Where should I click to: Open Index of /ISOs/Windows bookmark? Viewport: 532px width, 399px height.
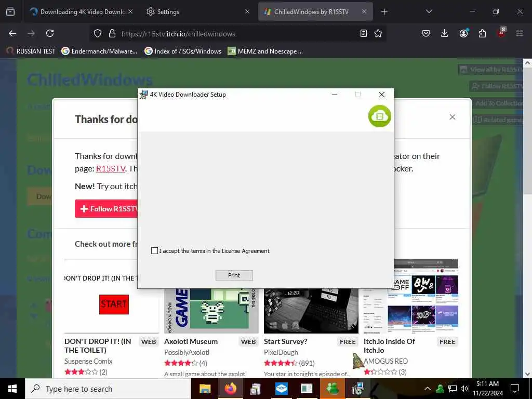pos(183,51)
